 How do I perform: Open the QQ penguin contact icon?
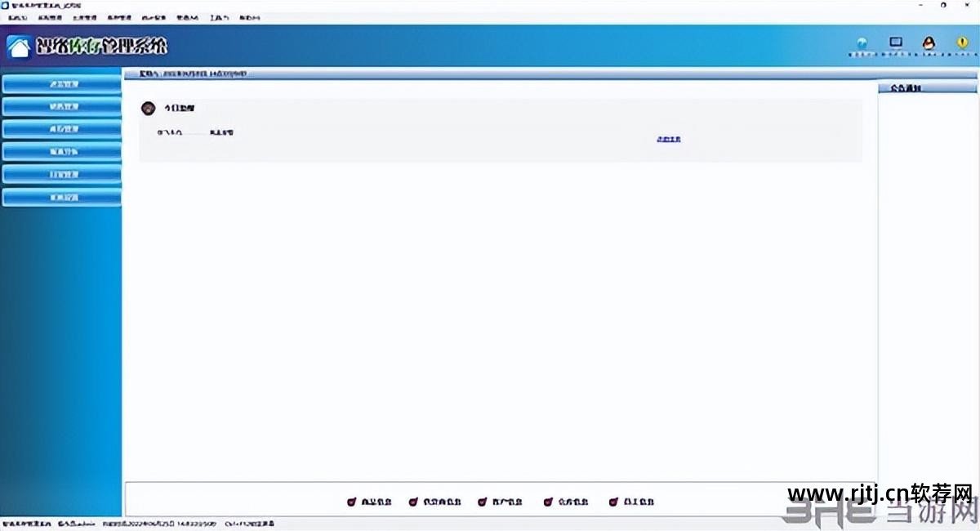tap(929, 43)
